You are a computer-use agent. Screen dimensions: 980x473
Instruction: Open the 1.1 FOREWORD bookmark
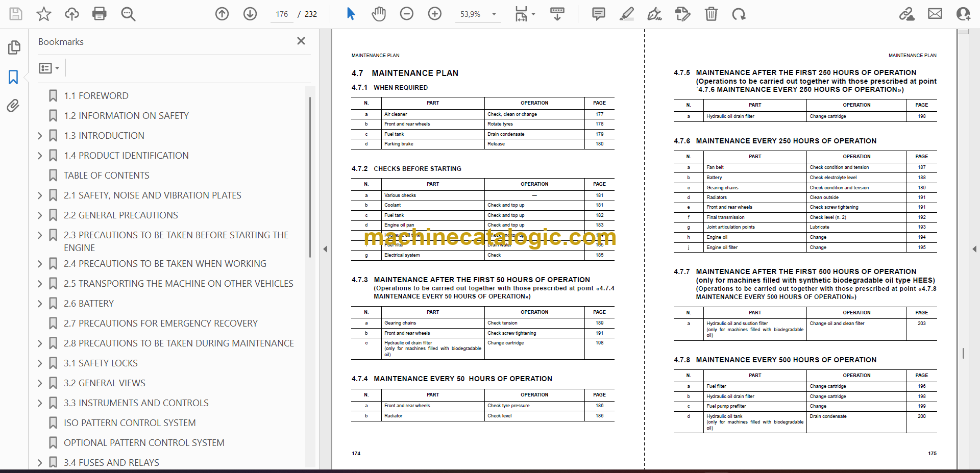point(96,96)
